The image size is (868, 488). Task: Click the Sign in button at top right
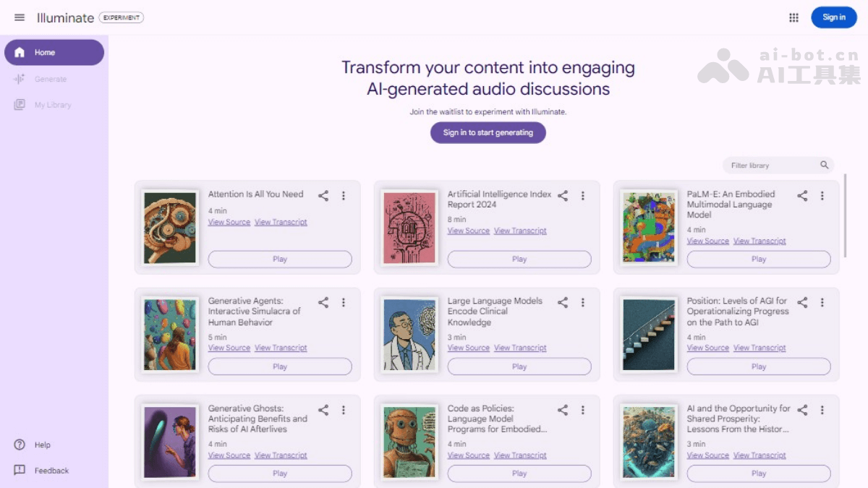tap(833, 17)
